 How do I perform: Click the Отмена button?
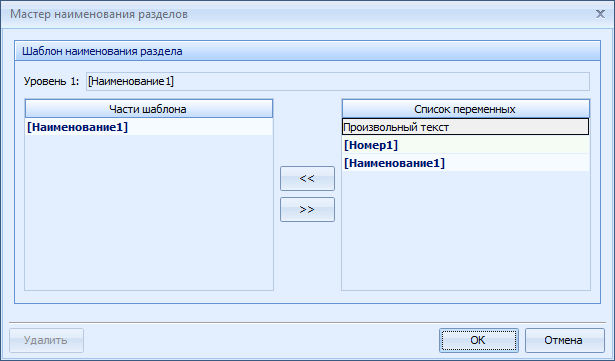pos(564,340)
